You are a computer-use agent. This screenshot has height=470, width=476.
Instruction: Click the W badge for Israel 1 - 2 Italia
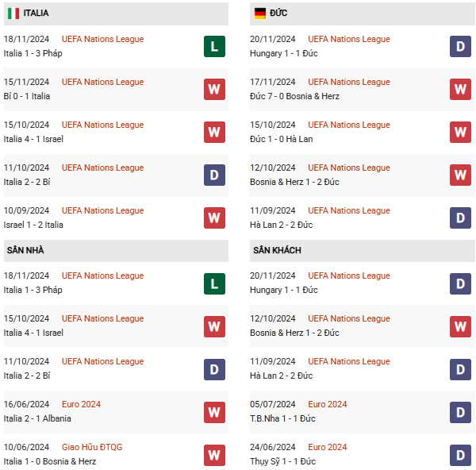click(x=214, y=218)
